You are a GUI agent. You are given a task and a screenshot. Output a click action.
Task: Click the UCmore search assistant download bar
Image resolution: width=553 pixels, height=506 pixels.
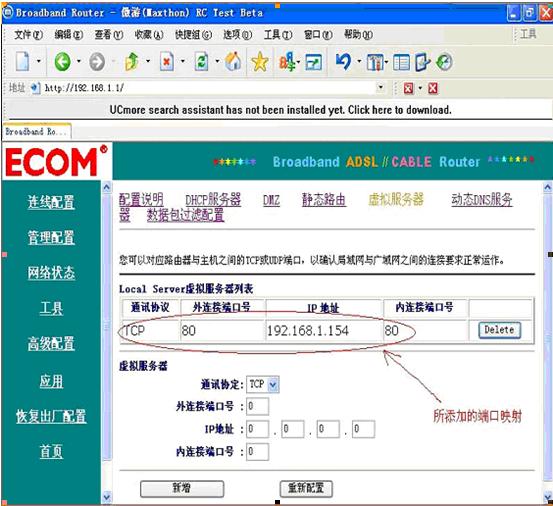tap(280, 110)
